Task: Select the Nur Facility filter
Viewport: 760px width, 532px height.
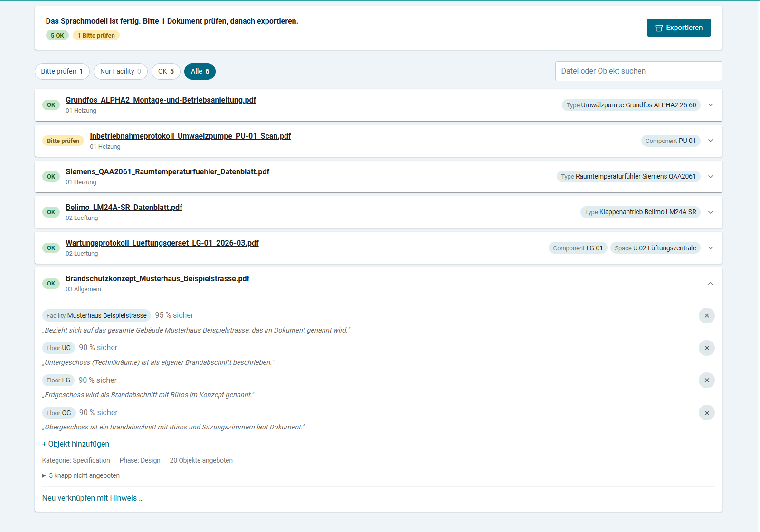Action: point(121,71)
